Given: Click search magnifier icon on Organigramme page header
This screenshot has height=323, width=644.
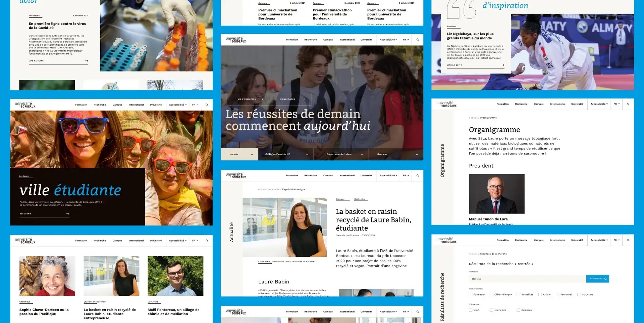Looking at the screenshot, I should point(628,104).
